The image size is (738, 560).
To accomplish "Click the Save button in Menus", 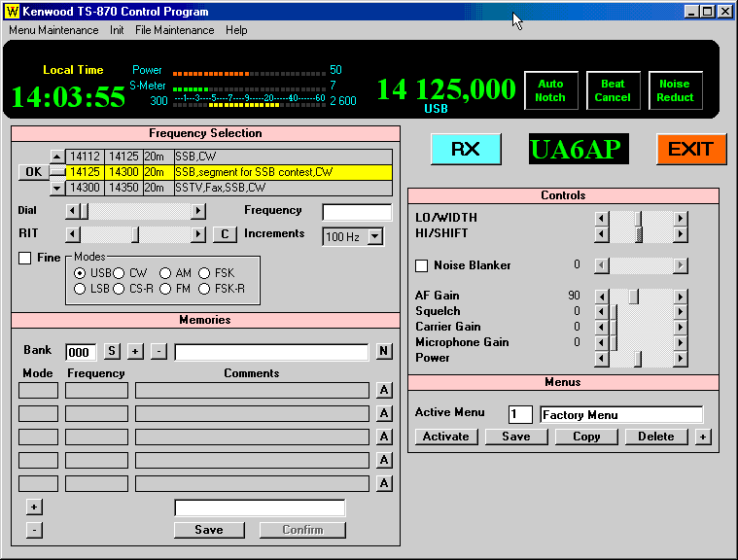I will pyautogui.click(x=516, y=437).
